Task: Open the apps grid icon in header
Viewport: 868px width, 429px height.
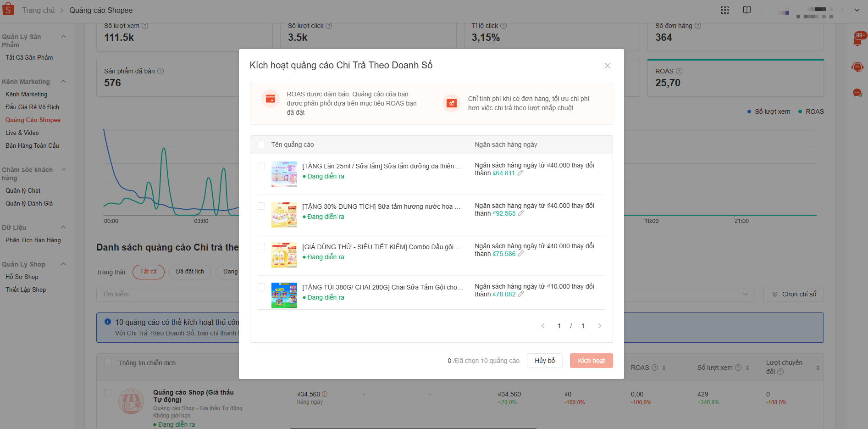Action: coord(725,10)
